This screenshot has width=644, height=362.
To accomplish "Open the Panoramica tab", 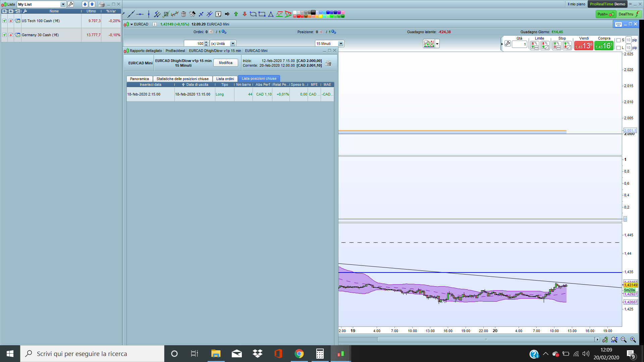I will (x=140, y=79).
